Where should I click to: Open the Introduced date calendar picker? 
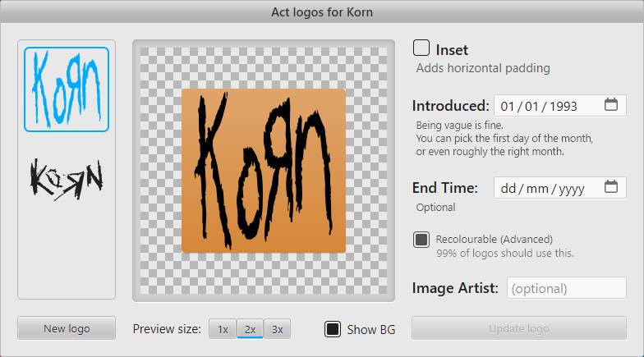click(x=610, y=105)
